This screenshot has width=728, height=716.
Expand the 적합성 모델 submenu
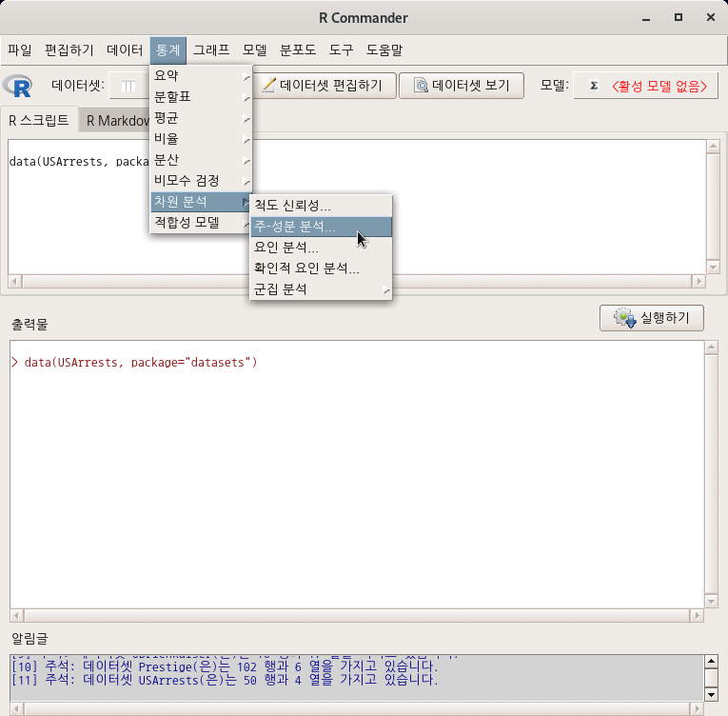[x=202, y=223]
